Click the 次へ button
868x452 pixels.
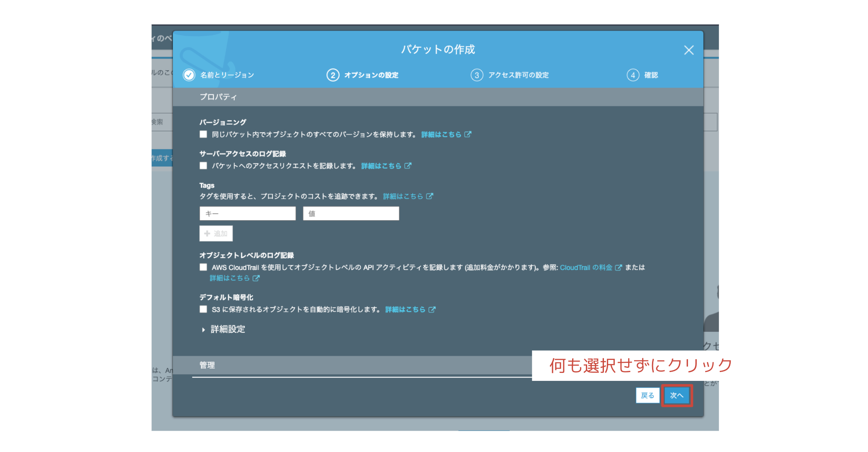tap(676, 395)
